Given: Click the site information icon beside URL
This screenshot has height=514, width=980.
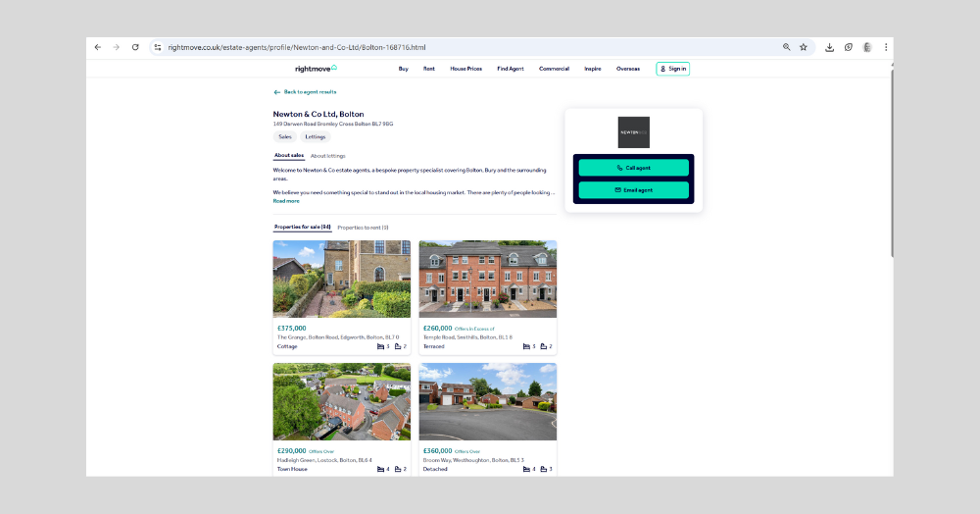Looking at the screenshot, I should pos(157,47).
